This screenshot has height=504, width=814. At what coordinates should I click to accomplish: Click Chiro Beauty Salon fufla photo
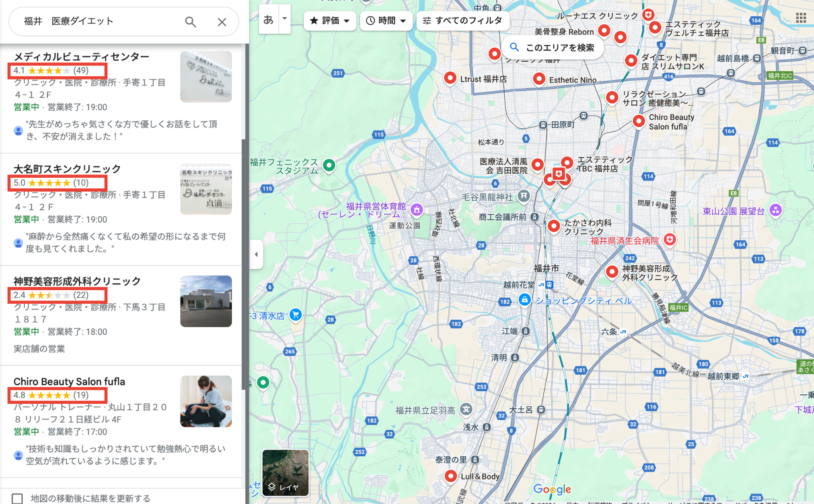point(206,401)
